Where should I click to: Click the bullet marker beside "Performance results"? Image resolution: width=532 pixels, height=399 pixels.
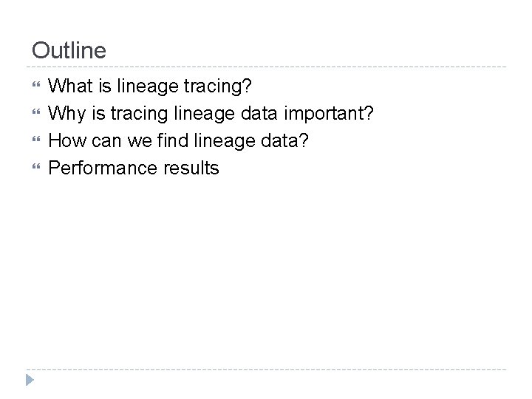coord(35,168)
